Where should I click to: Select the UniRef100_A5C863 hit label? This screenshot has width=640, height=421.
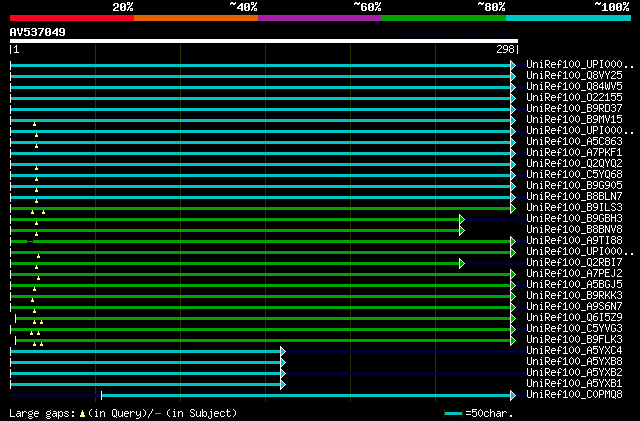574,142
